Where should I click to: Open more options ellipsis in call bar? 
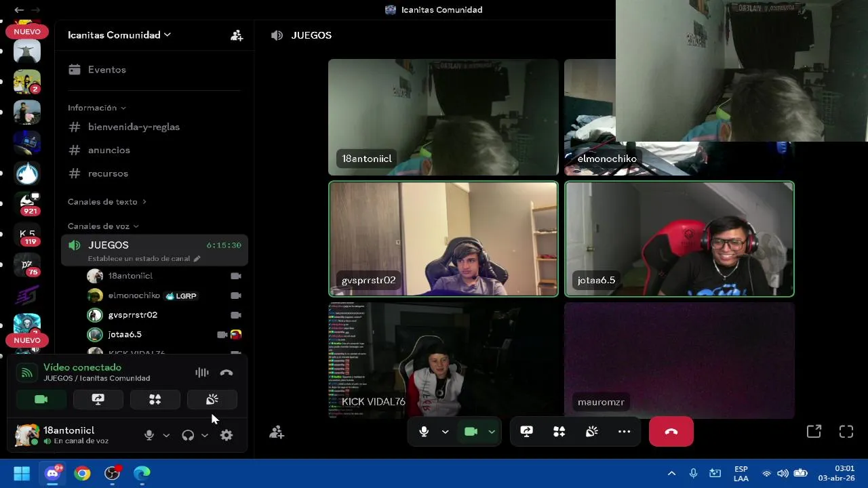[x=624, y=432]
